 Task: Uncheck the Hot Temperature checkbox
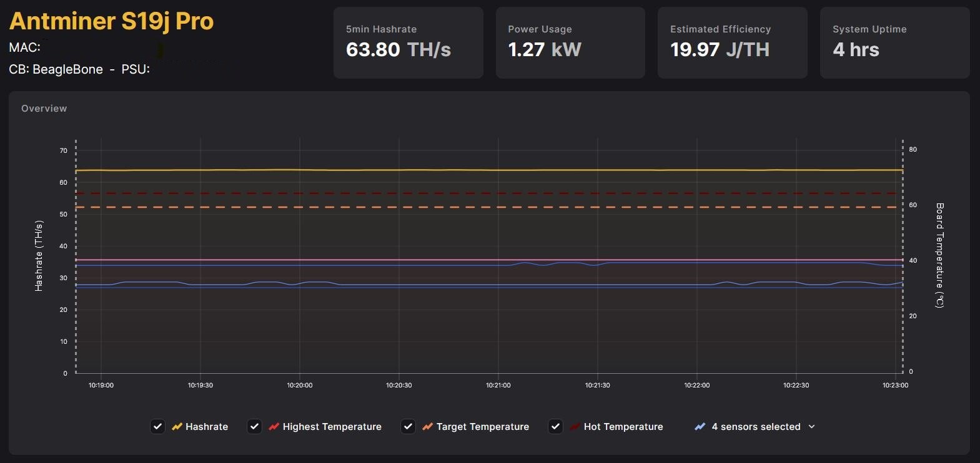(x=555, y=426)
